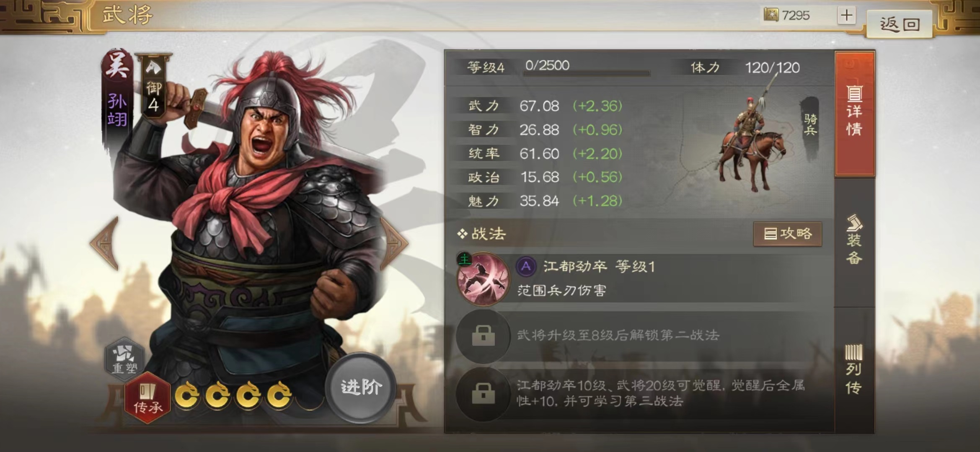Tap the 御 4 command cost banner
The height and width of the screenshot is (452, 980).
[153, 85]
